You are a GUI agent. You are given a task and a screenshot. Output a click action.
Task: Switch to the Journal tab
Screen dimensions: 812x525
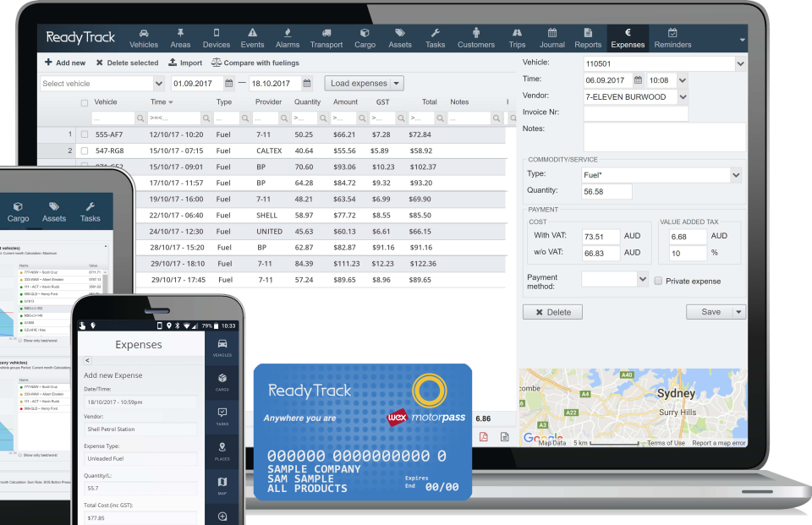point(552,38)
